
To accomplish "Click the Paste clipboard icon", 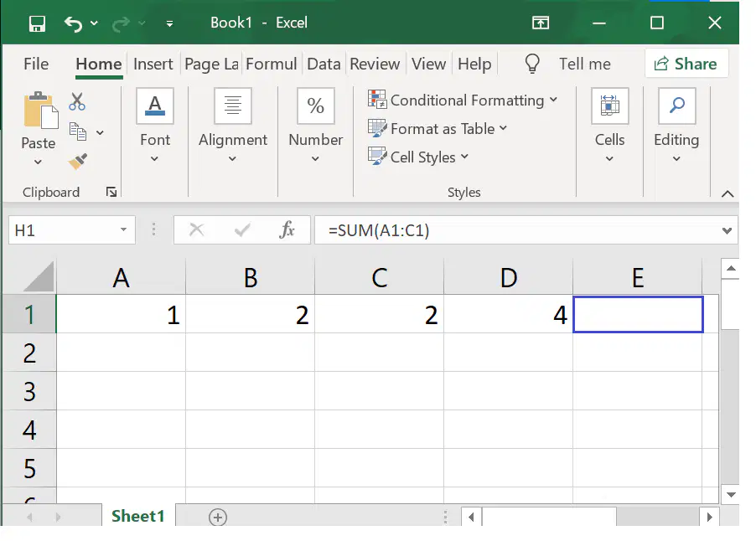I will pos(40,111).
